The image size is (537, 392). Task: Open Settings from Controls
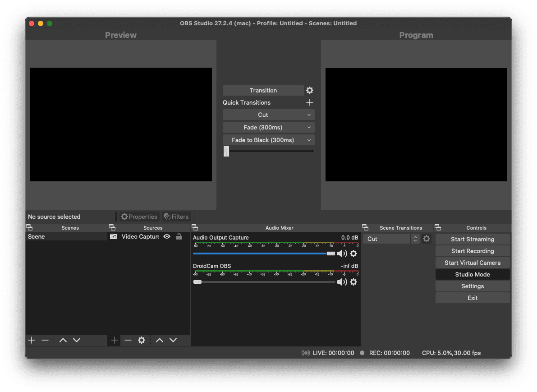point(473,286)
